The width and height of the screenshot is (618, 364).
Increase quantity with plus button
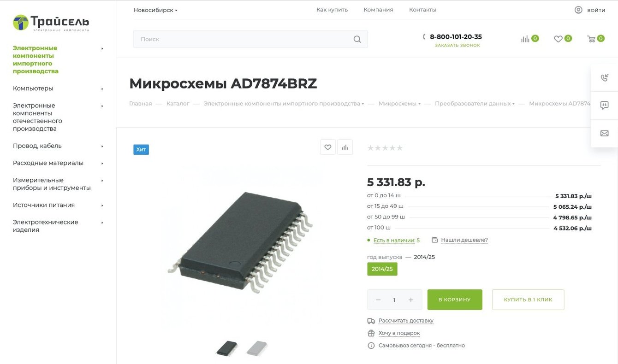tap(411, 300)
